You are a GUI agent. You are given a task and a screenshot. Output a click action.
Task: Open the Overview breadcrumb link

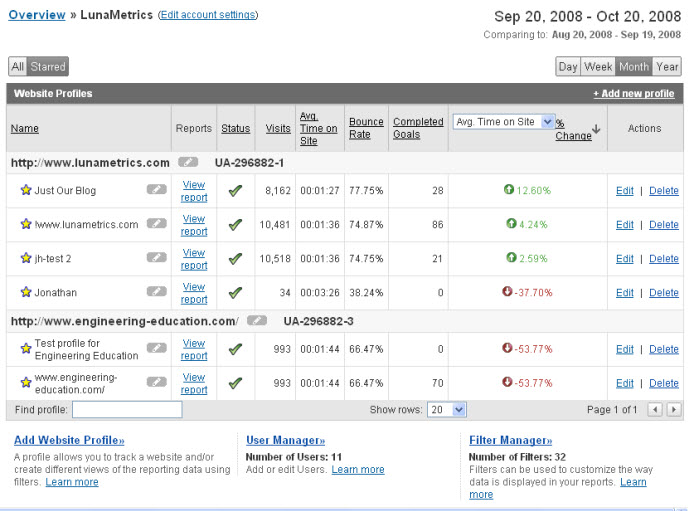pyautogui.click(x=37, y=14)
